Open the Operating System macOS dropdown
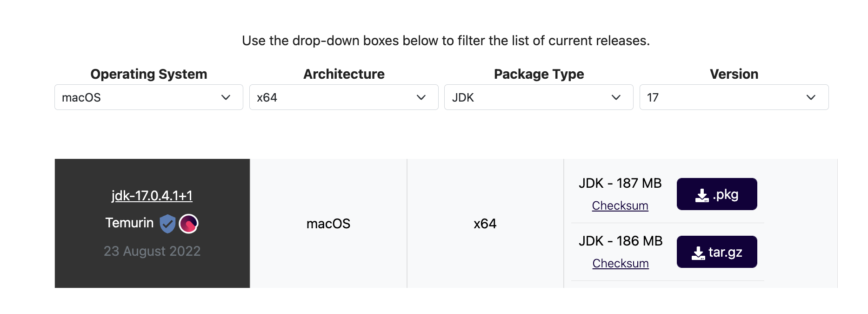 (149, 97)
